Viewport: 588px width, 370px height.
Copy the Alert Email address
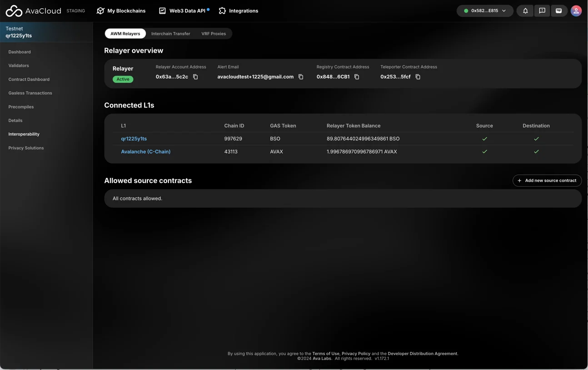click(301, 77)
